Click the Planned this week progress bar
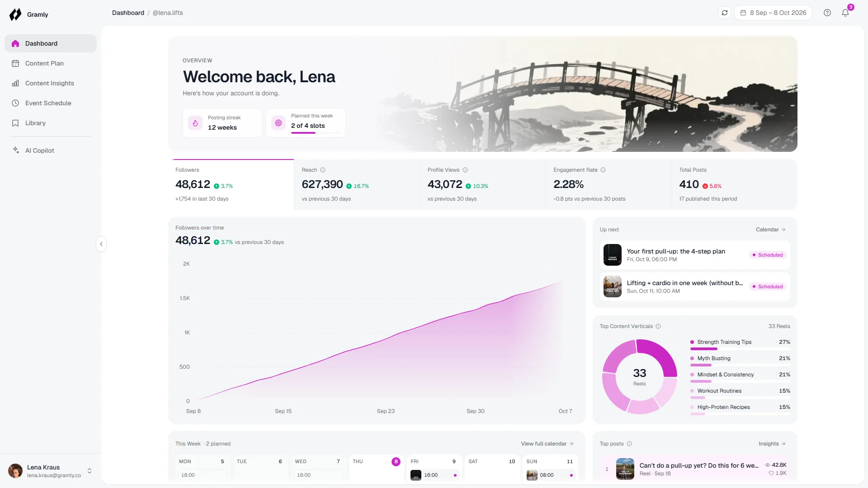The image size is (868, 488). point(315,133)
